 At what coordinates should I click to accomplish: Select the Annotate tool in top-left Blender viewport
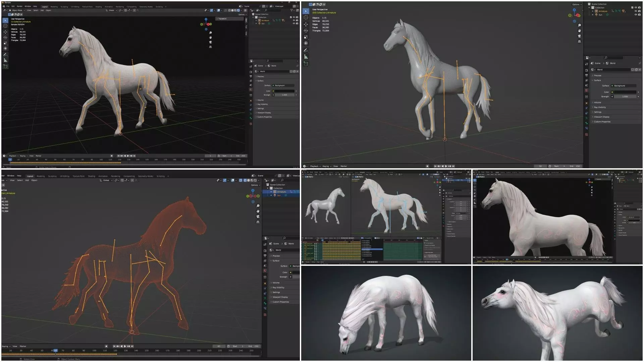pyautogui.click(x=5, y=54)
